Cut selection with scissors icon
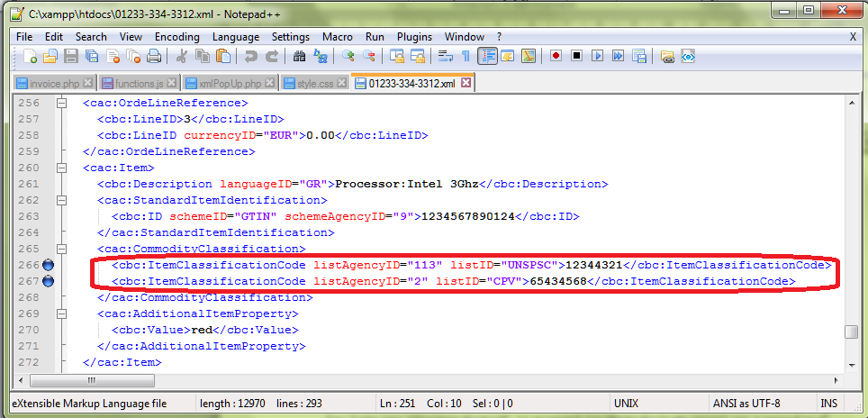This screenshot has width=868, height=418. [x=181, y=56]
